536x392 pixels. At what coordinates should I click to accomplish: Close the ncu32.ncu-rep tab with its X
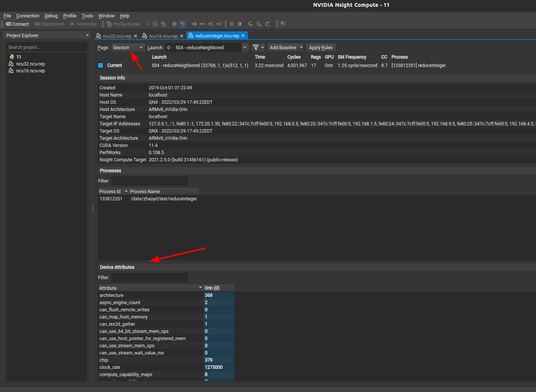coord(136,36)
